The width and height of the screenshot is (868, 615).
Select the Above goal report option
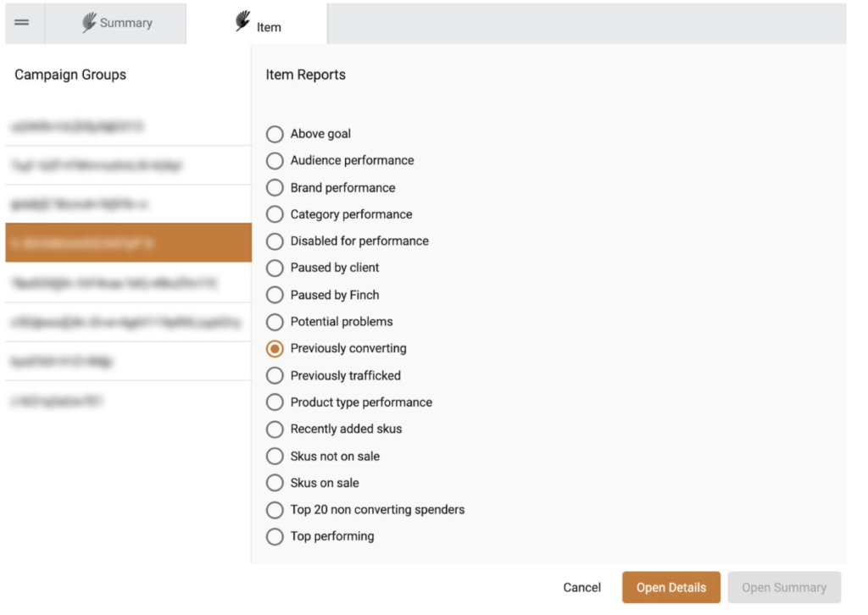[x=275, y=134]
